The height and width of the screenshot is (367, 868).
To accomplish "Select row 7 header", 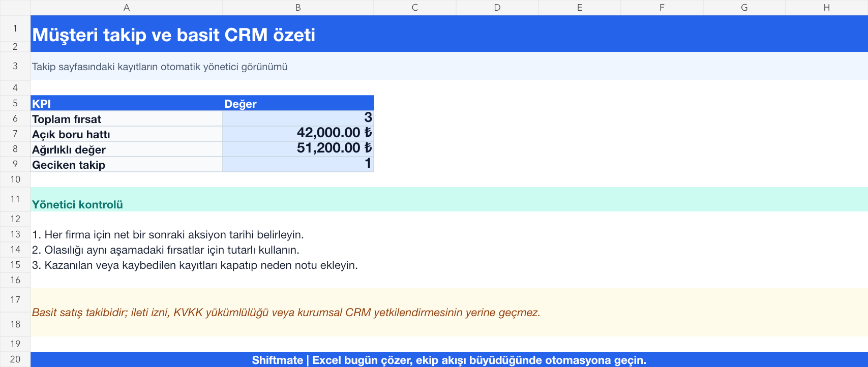I will click(15, 134).
